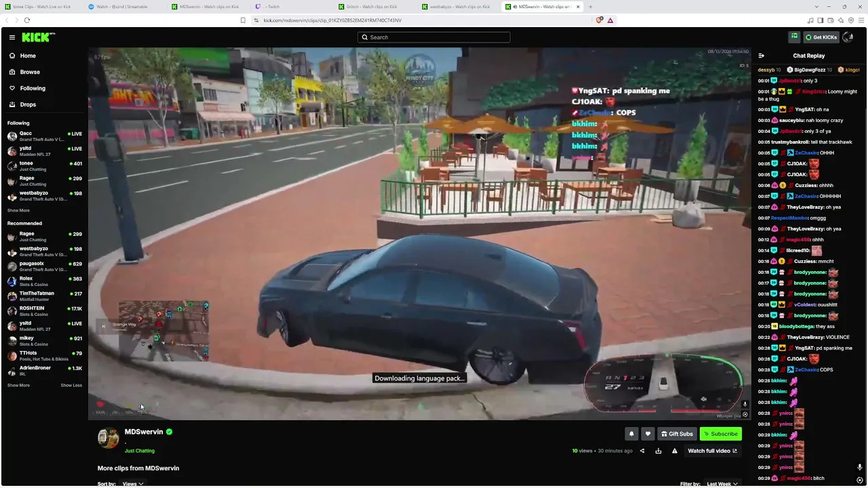This screenshot has width=868, height=488.
Task: Click the Get KICKs button
Action: point(821,37)
